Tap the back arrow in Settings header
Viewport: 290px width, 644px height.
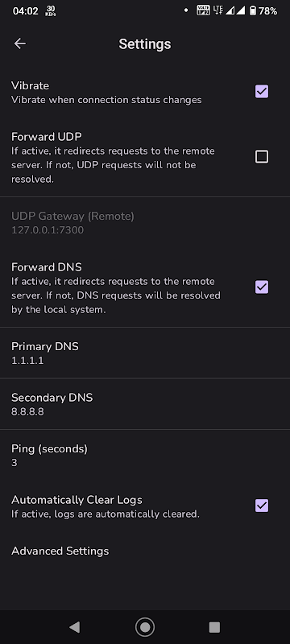pos(19,43)
